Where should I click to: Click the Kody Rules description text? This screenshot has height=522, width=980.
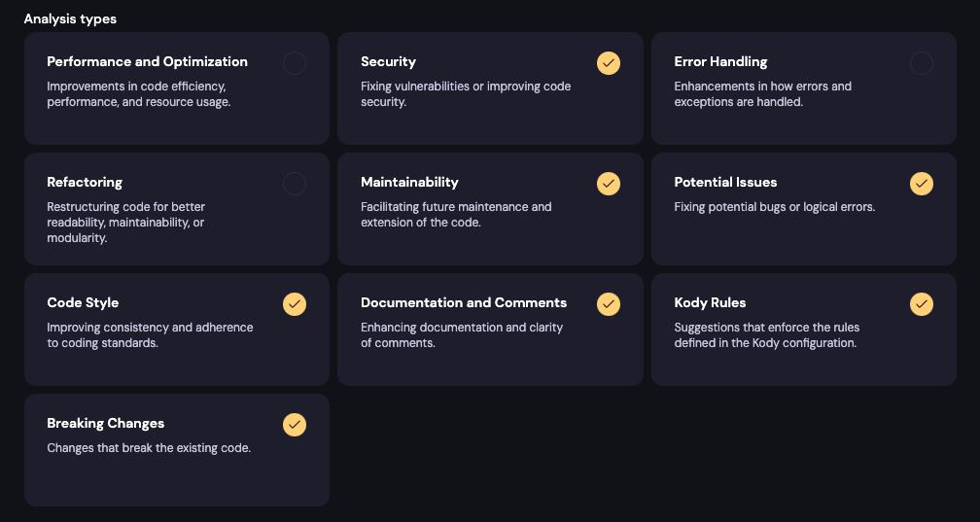coord(767,335)
